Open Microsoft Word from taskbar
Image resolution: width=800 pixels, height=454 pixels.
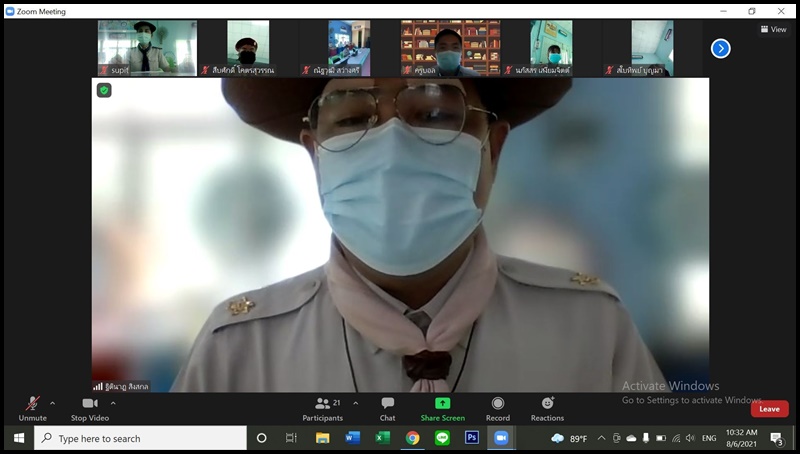pos(353,438)
